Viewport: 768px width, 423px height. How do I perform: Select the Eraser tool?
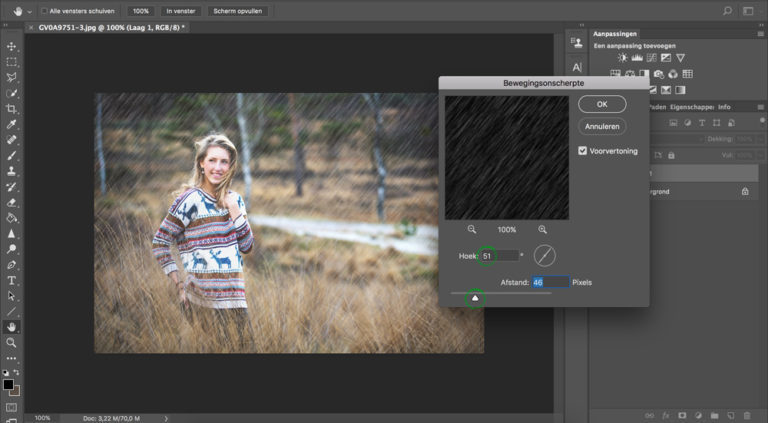tap(11, 202)
